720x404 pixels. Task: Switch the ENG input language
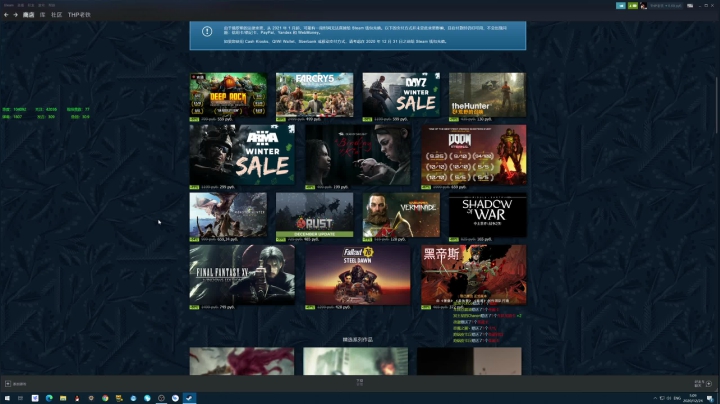click(x=677, y=398)
